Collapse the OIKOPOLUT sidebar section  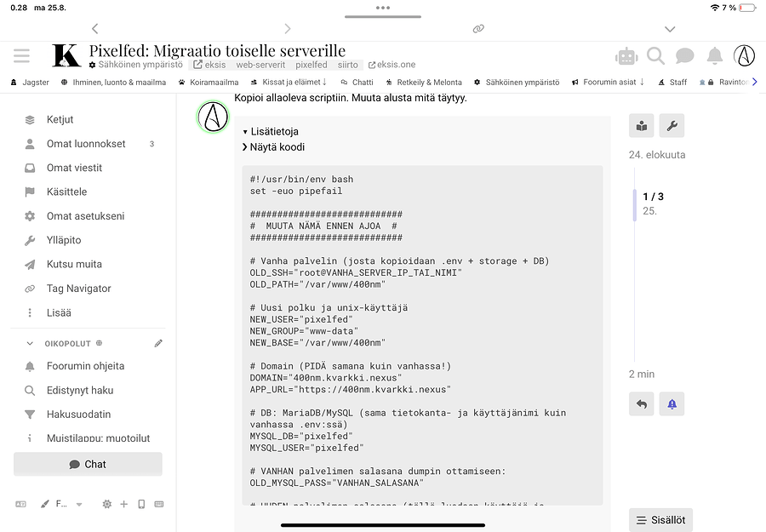click(30, 343)
